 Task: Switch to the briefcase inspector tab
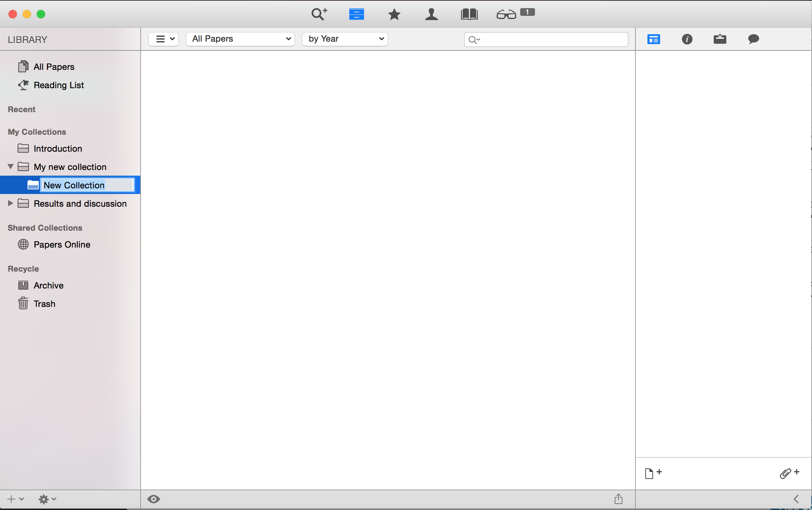[720, 39]
